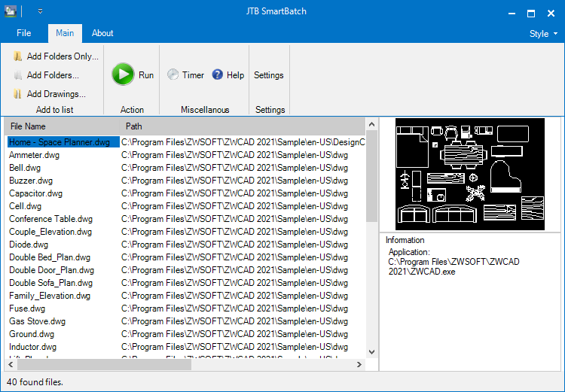Screen dimensions: 565x392
Task: Click the path cell of Fuse.dwg
Action: (x=234, y=308)
